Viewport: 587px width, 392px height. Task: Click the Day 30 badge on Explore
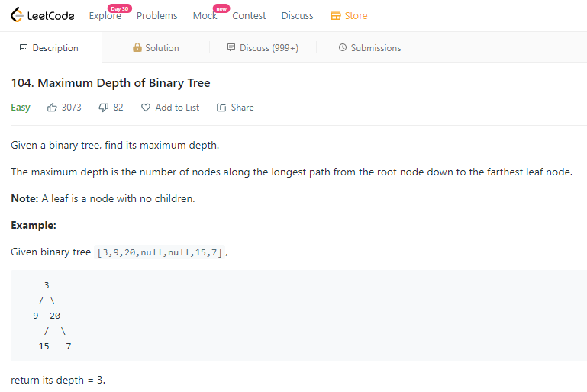120,8
